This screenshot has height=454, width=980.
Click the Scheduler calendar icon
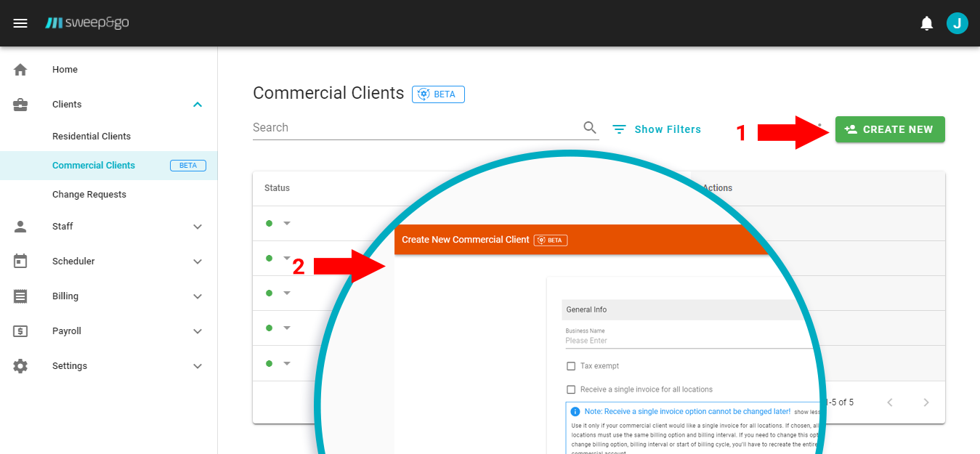point(20,262)
